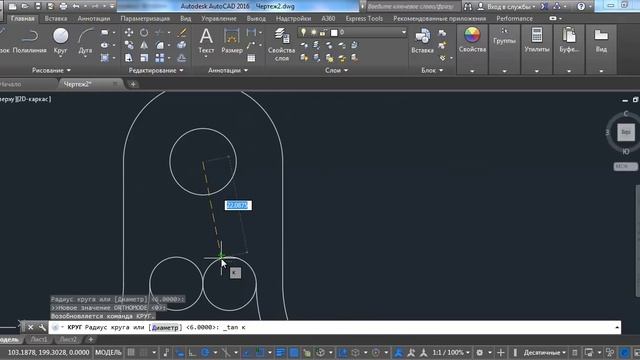
Task: Expand the Аннотации panel
Action: [228, 70]
